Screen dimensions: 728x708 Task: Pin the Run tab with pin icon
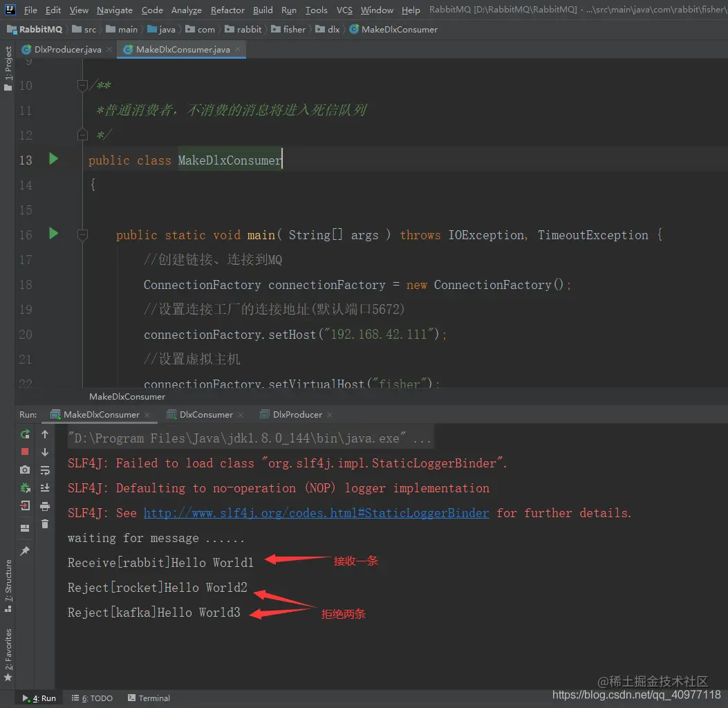pos(25,550)
